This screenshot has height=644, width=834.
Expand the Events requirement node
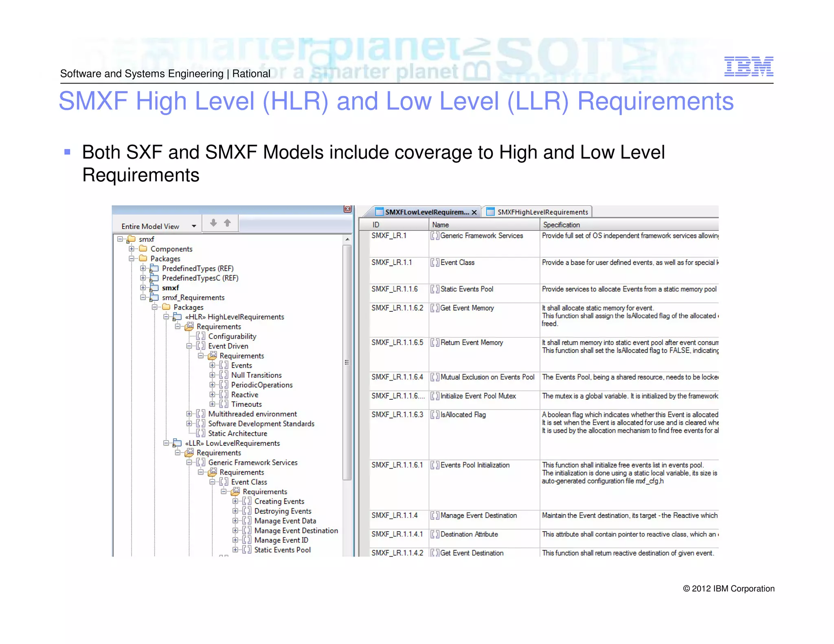pyautogui.click(x=212, y=365)
